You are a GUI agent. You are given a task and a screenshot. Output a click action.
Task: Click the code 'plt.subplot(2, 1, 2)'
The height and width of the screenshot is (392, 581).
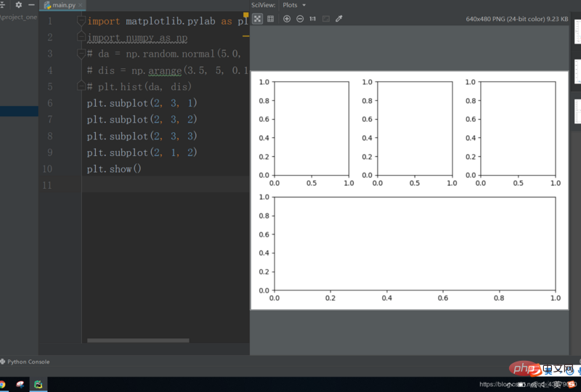click(142, 152)
